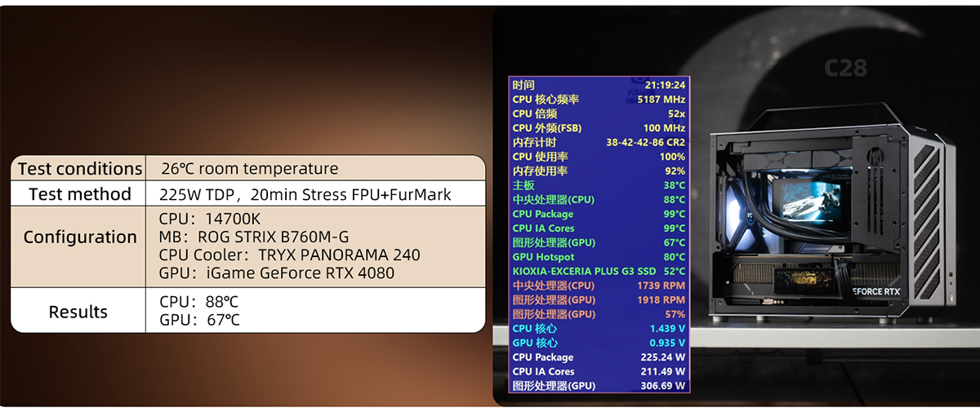Screen dimensions: 980x408
Task: Click the GPU core voltage 0.935 V
Action: click(667, 343)
